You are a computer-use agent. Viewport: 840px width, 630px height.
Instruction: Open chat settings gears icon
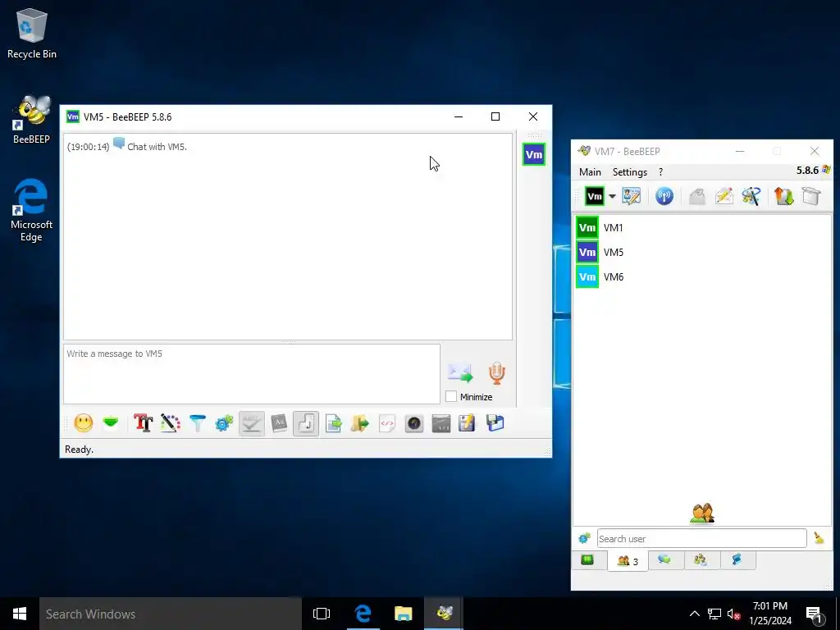225,423
